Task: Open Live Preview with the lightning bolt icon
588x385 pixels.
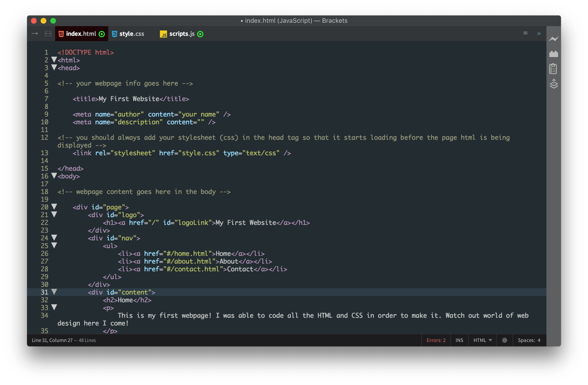Action: coord(554,39)
